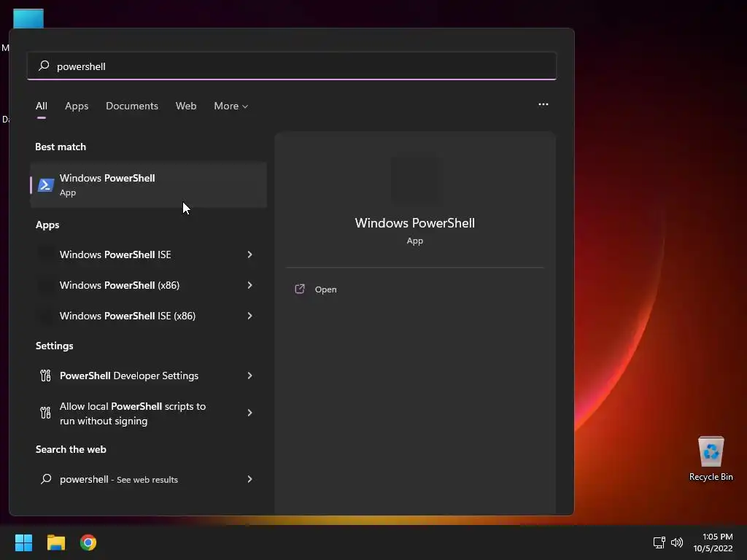Image resolution: width=747 pixels, height=560 pixels.
Task: Open the three-dot options menu in search
Action: tap(543, 104)
